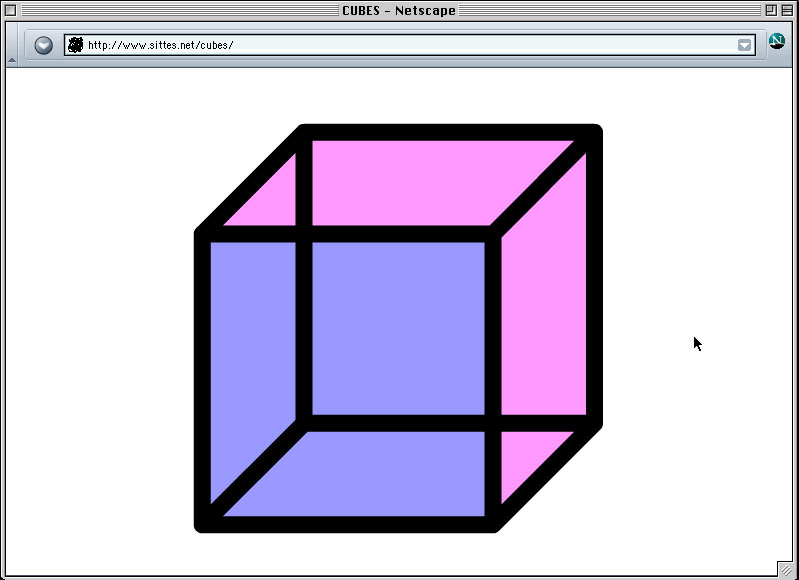The image size is (799, 580).
Task: Click the round navigation button in toolbar
Action: click(x=43, y=45)
